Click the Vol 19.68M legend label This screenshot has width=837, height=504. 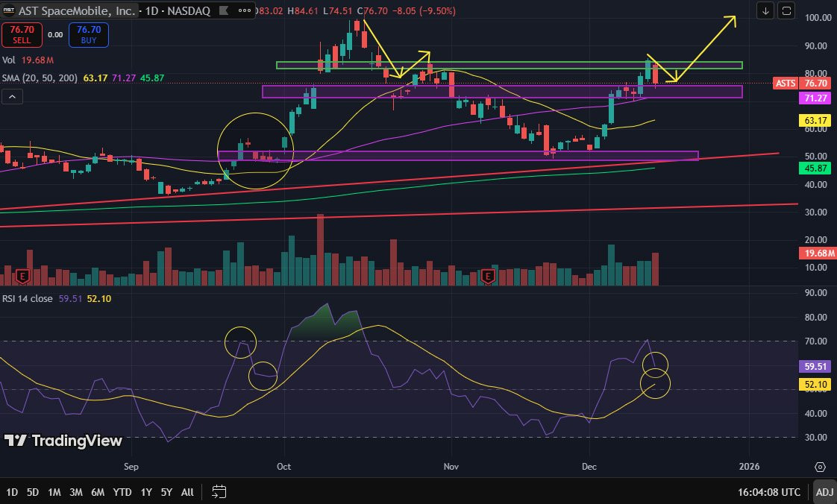[28, 60]
